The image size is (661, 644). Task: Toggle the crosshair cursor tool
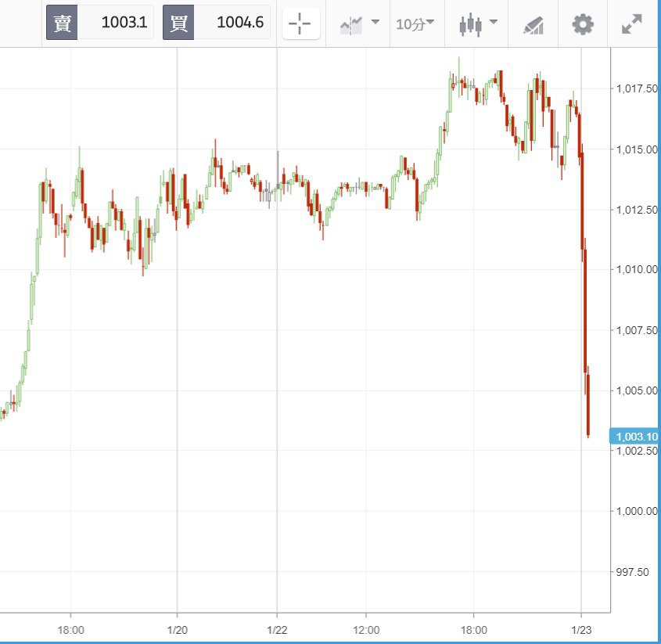point(300,24)
